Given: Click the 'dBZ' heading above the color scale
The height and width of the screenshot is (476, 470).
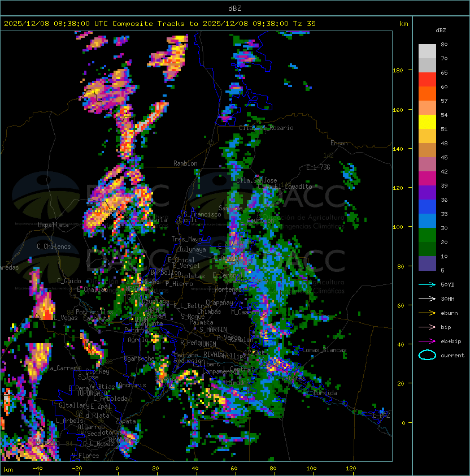Looking at the screenshot, I should pyautogui.click(x=441, y=31).
